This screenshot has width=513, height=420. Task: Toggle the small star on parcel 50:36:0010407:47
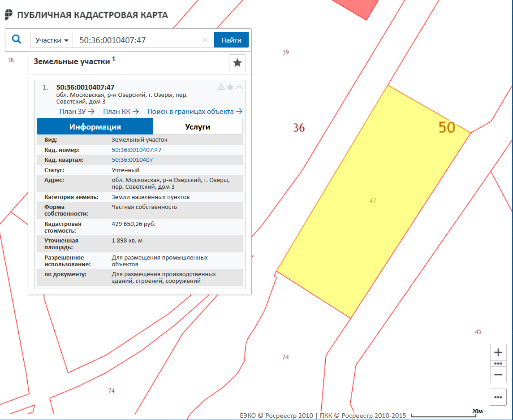[x=230, y=87]
